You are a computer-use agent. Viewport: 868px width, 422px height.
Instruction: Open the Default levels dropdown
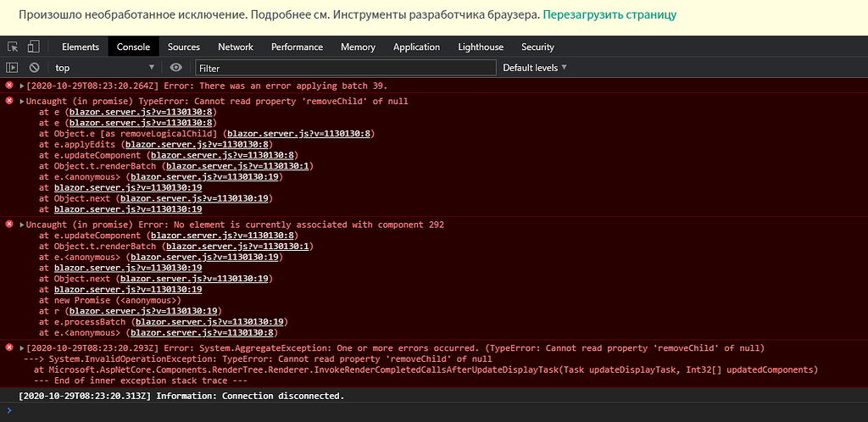point(535,68)
